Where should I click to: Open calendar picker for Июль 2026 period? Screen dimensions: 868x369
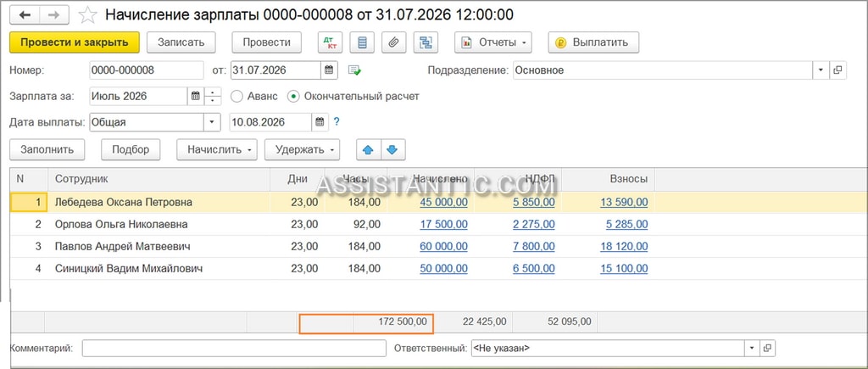pos(196,96)
